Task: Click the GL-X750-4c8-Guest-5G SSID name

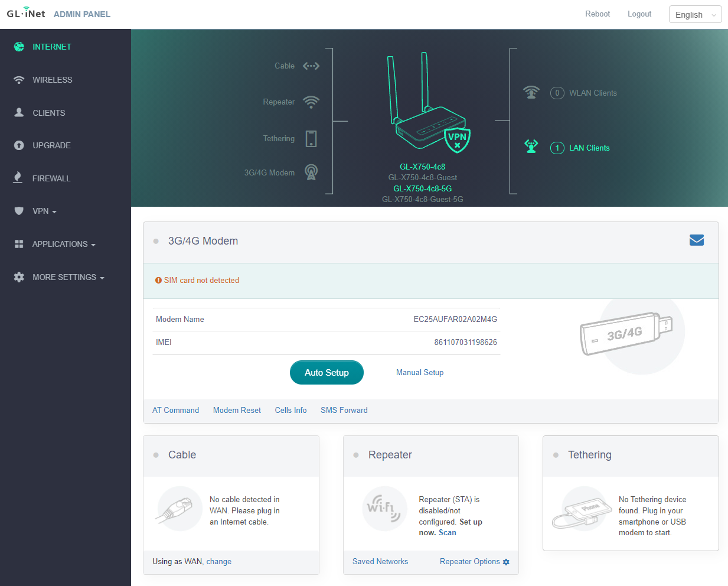Action: (x=423, y=199)
